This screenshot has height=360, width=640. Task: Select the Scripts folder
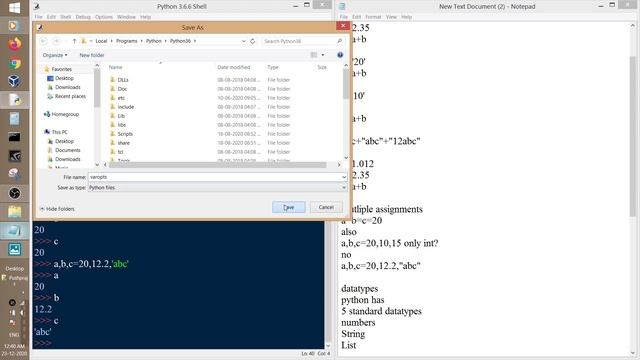[125, 134]
